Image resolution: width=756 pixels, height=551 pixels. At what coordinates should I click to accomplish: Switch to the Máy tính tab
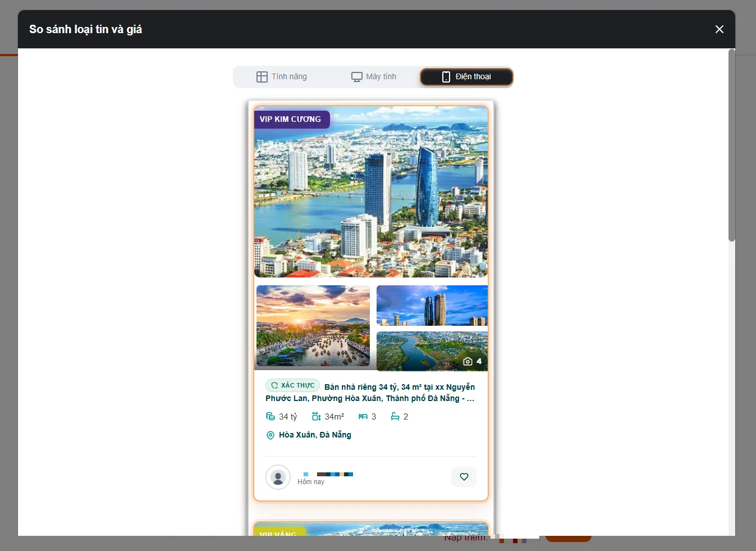click(x=374, y=77)
